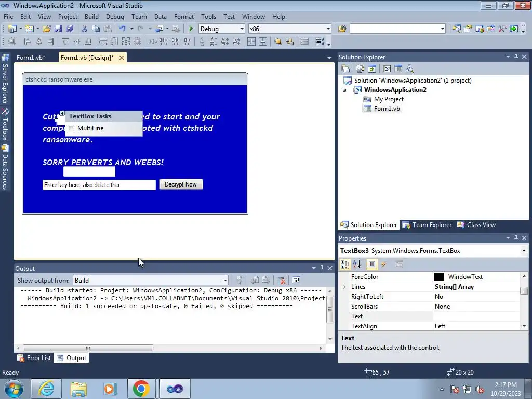The image size is (532, 399).
Task: Click the Find in Files icon
Action: tap(342, 29)
